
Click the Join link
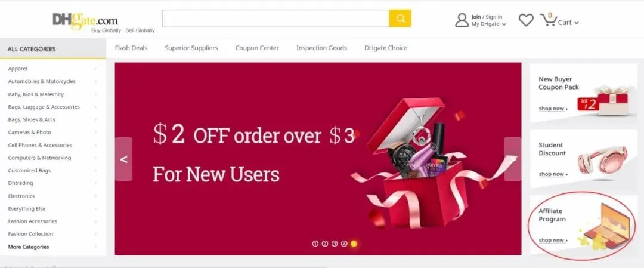click(x=476, y=17)
